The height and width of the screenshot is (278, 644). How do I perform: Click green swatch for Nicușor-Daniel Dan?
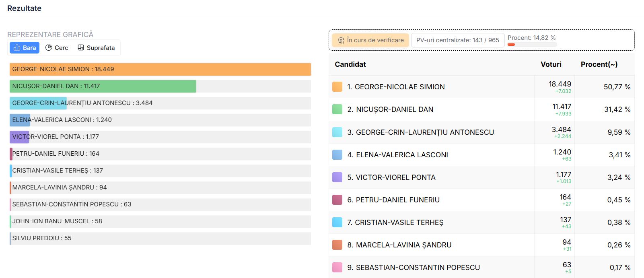point(337,109)
